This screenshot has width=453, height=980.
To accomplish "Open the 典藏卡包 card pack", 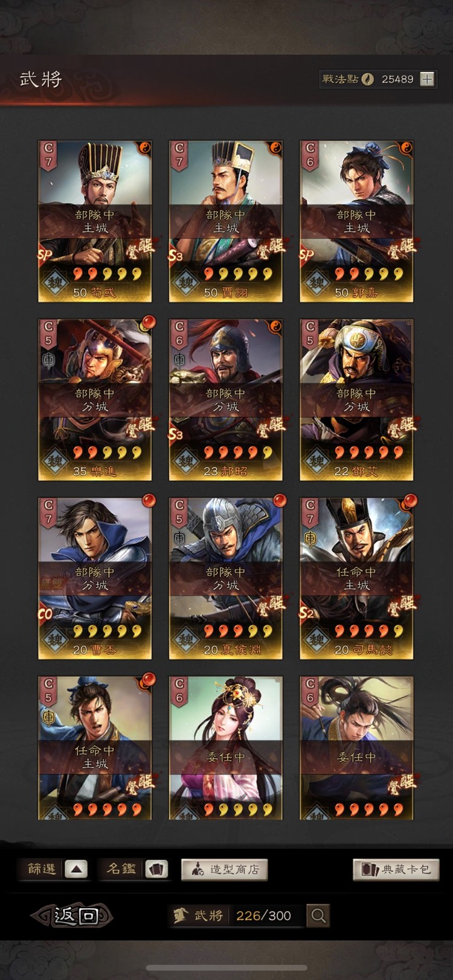I will 396,869.
